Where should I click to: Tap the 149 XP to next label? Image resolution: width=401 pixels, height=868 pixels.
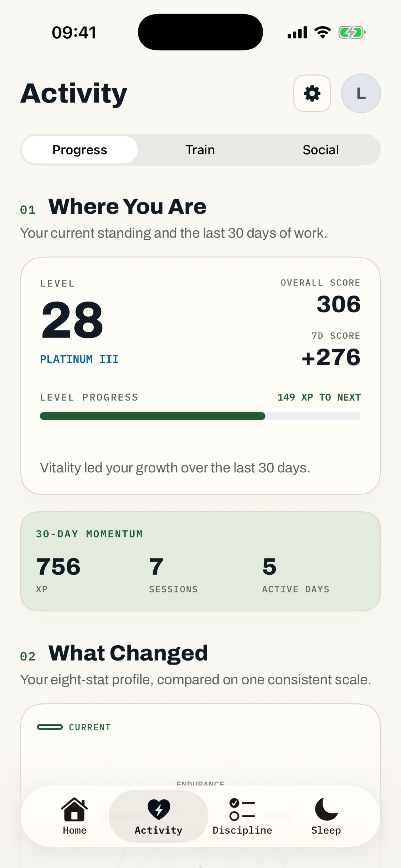(319, 397)
